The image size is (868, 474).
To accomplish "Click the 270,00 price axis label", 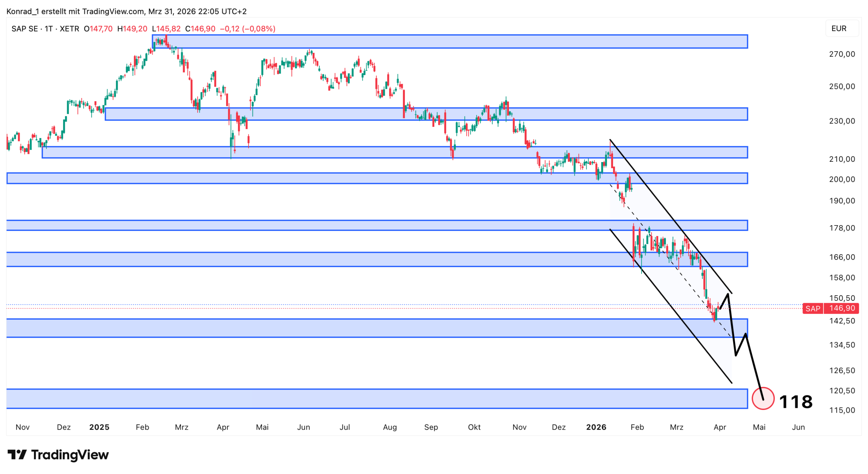I will point(842,54).
